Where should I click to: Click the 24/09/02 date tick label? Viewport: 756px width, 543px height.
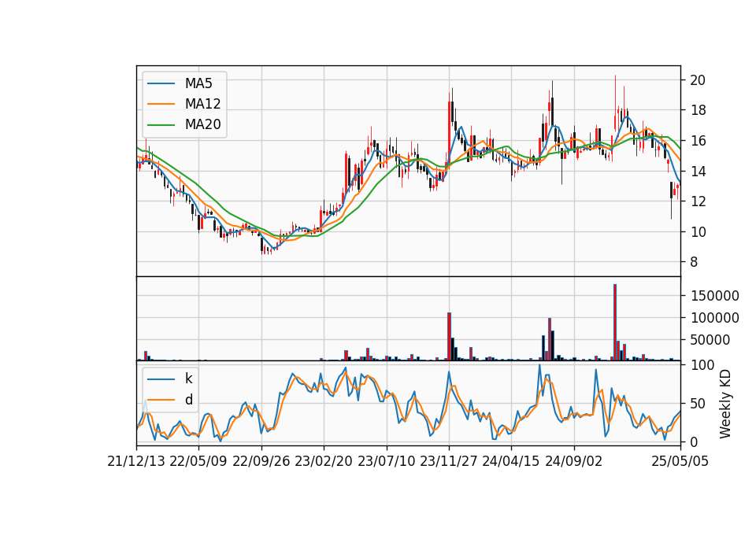point(574,461)
